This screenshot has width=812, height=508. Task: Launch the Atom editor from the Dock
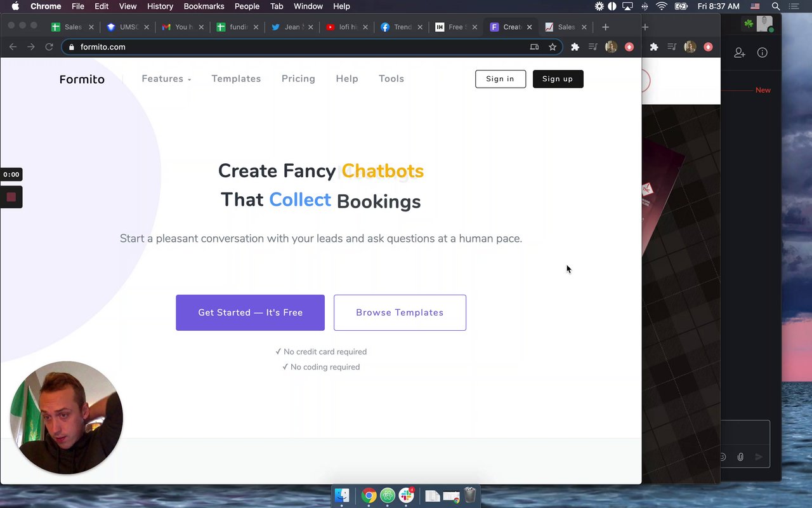coord(388,495)
